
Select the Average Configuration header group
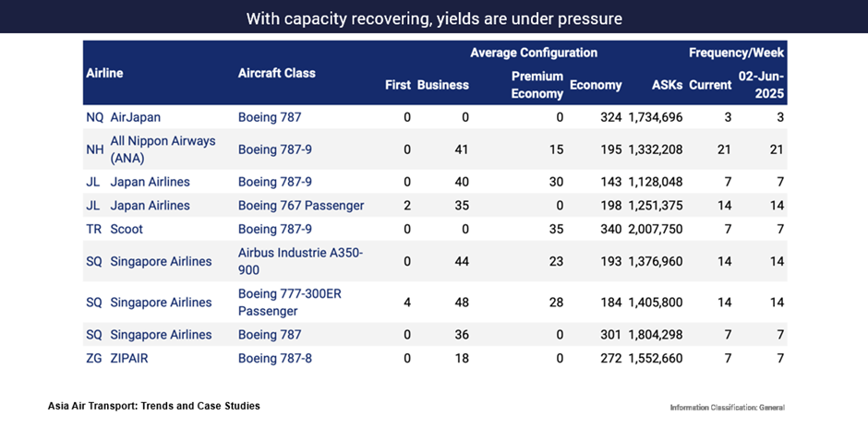pyautogui.click(x=534, y=53)
